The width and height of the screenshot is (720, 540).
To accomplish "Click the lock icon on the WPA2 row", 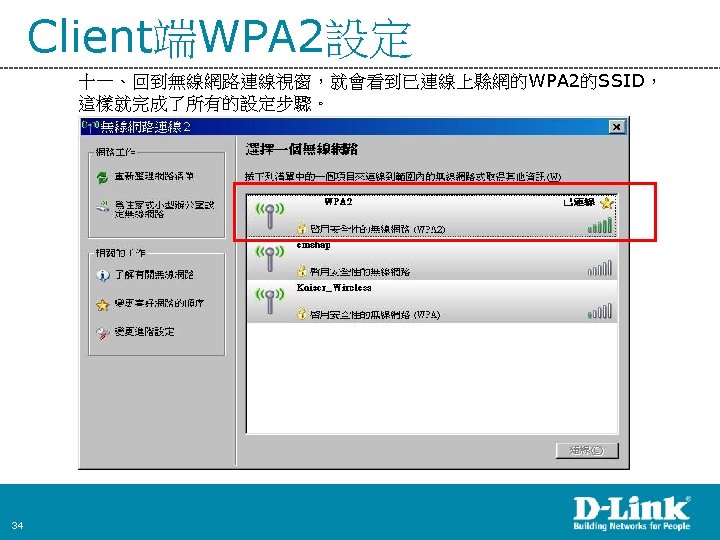I will tap(301, 228).
